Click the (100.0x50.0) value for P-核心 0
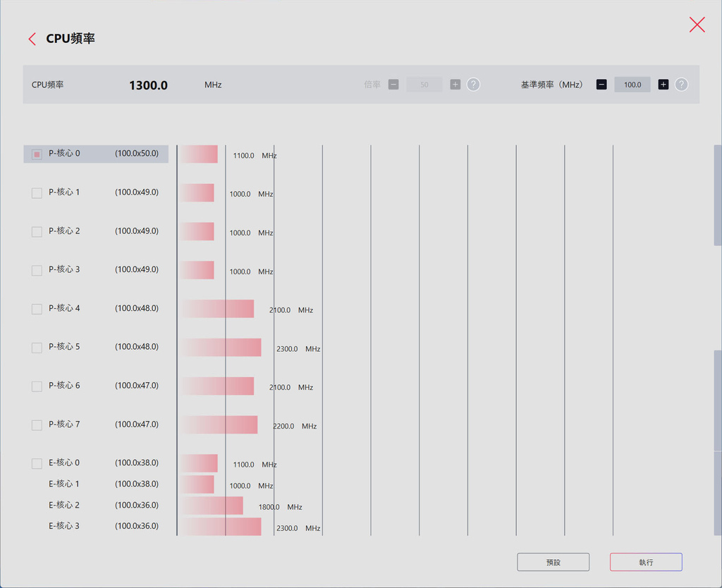722x588 pixels. 137,153
